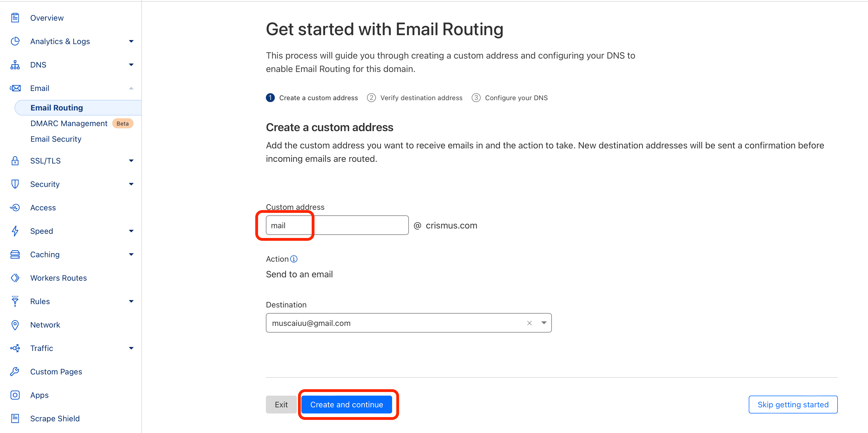868x433 pixels.
Task: Collapse the Email sidebar section
Action: [131, 88]
